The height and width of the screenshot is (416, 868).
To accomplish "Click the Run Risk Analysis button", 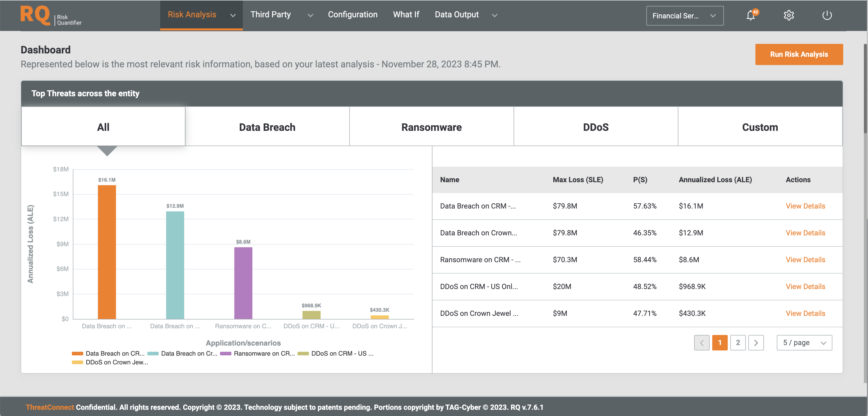I will 799,54.
